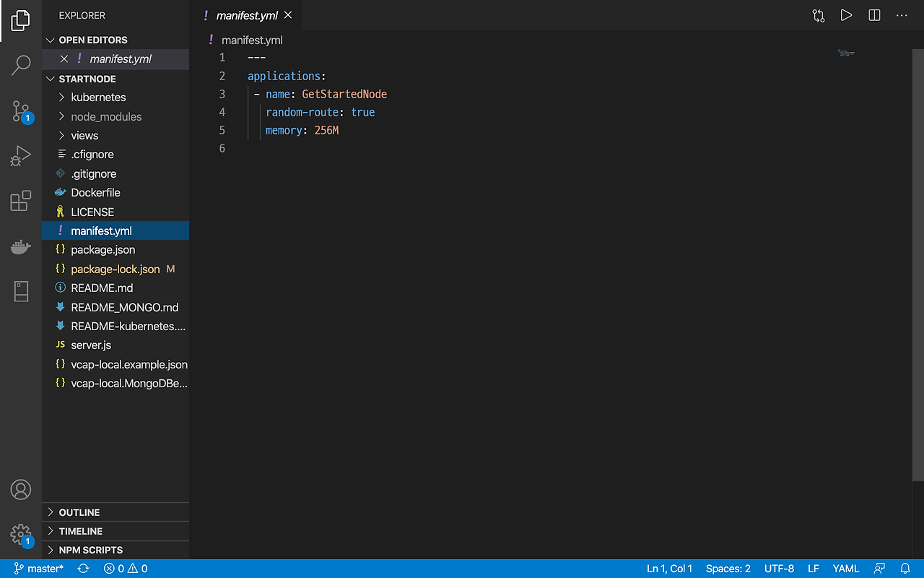Click the Open Changes compare icon
Viewport: 924px width, 578px height.
(x=818, y=15)
